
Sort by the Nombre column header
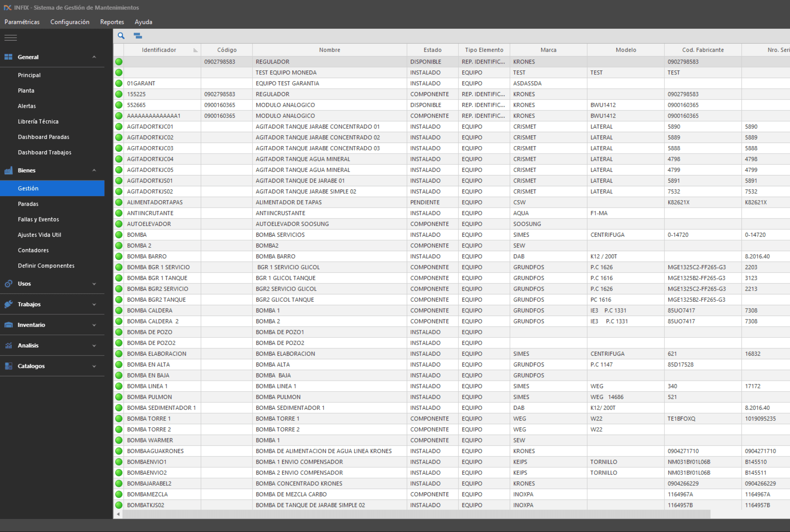pyautogui.click(x=330, y=50)
